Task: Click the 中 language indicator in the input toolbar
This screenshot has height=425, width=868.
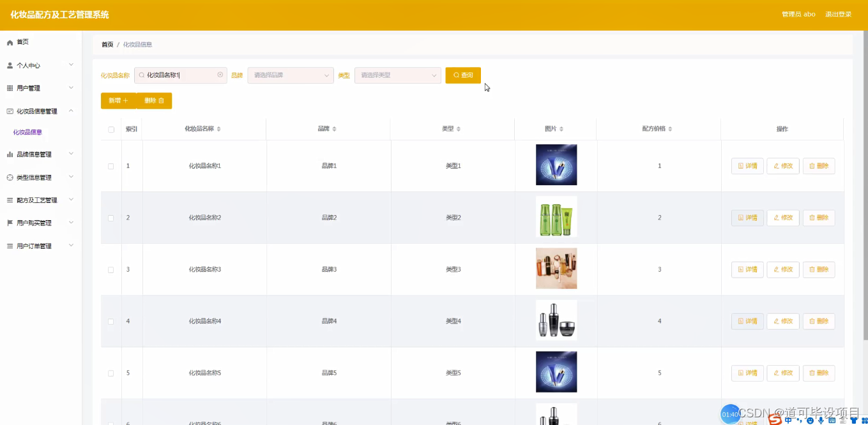Action: coord(789,420)
